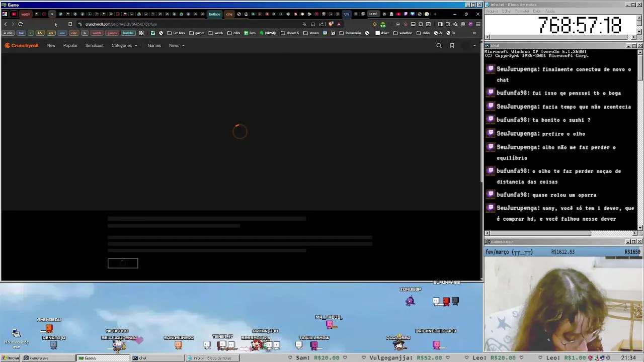Image resolution: width=644 pixels, height=362 pixels.
Task: Click the YouTube pinned tab
Action: 14,14
